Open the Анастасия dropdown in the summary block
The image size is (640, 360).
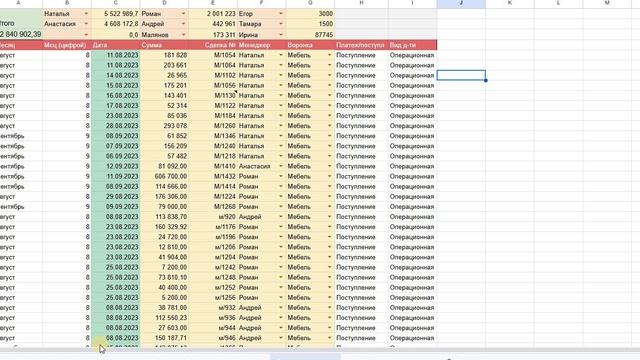tap(86, 24)
